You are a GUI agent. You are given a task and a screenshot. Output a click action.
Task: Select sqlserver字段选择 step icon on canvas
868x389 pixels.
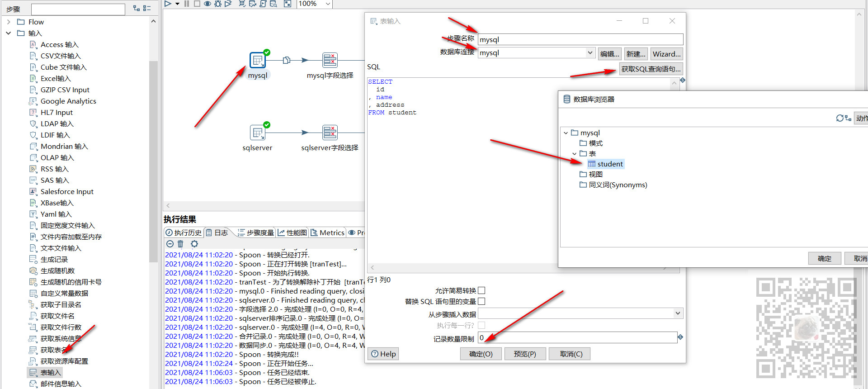(x=330, y=132)
